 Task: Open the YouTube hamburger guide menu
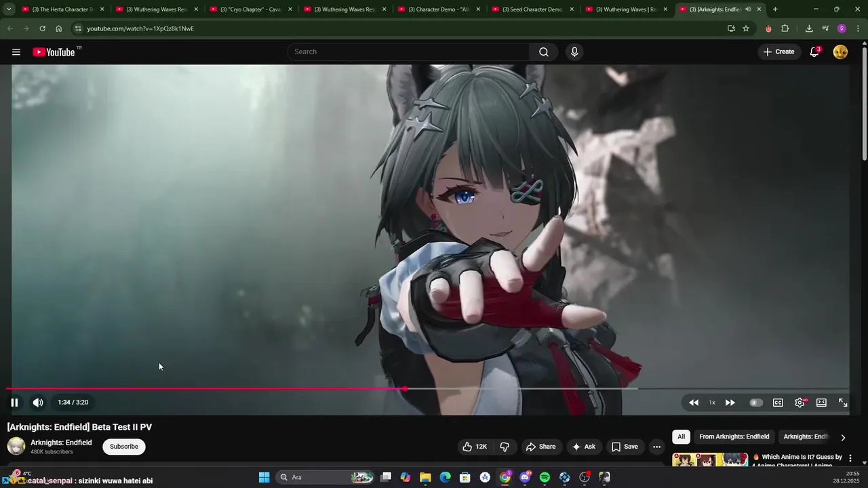pos(16,52)
